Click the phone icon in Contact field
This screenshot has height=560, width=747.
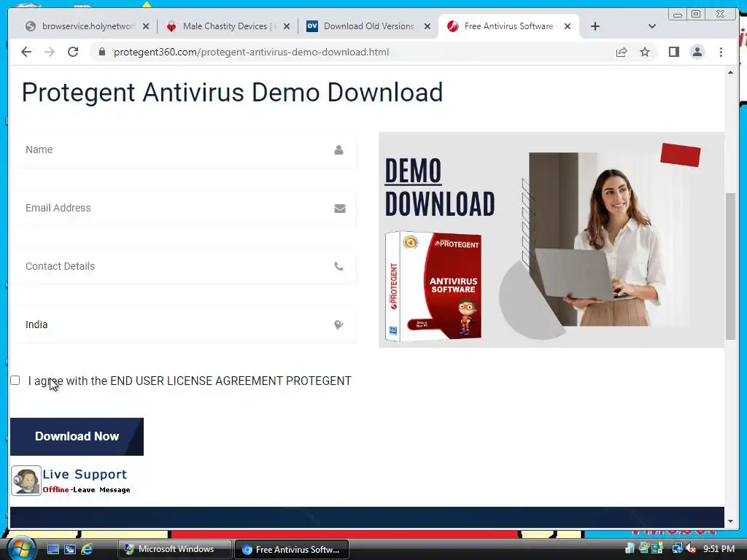[x=338, y=267]
